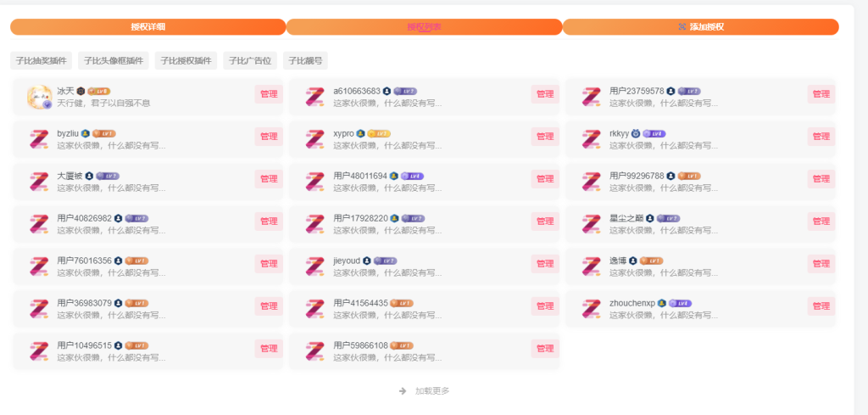Click the LV4 badge next to rkkyy

point(654,133)
